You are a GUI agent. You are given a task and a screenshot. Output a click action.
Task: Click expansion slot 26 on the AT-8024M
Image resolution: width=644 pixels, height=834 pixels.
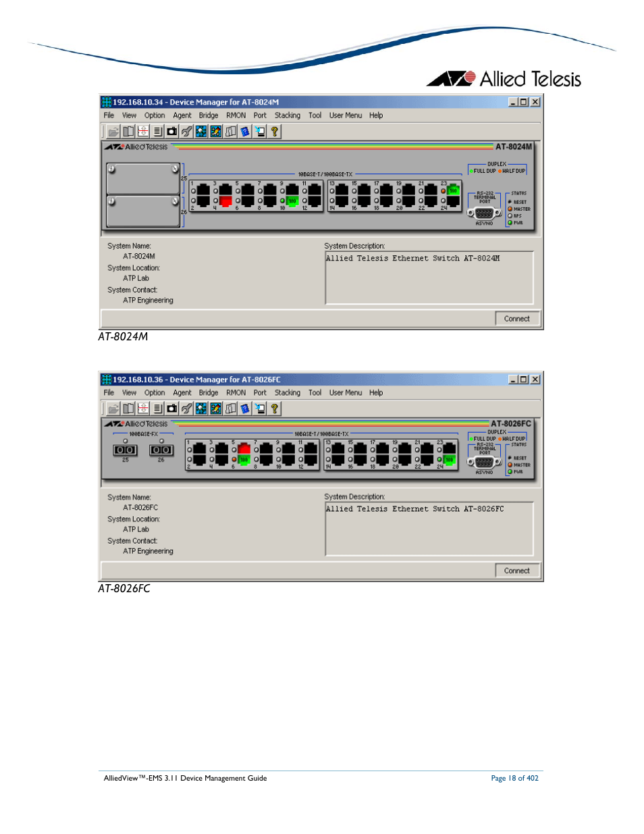pos(143,211)
